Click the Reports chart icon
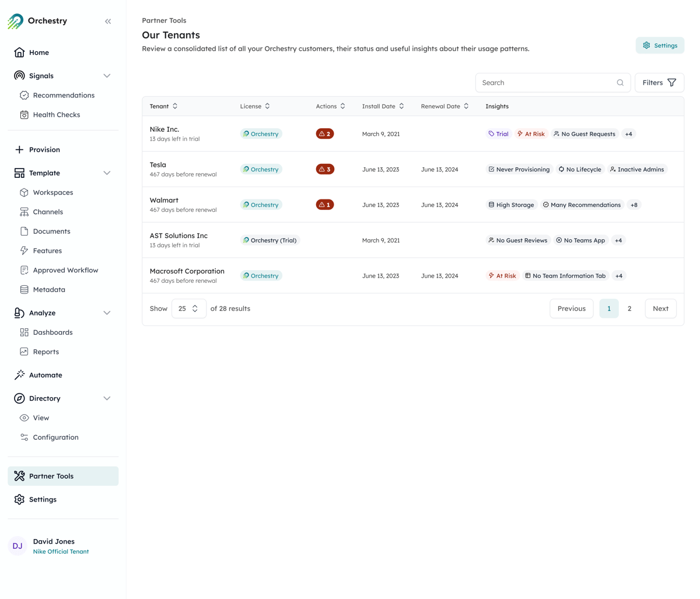Viewport: 700px width, 599px height. tap(24, 352)
